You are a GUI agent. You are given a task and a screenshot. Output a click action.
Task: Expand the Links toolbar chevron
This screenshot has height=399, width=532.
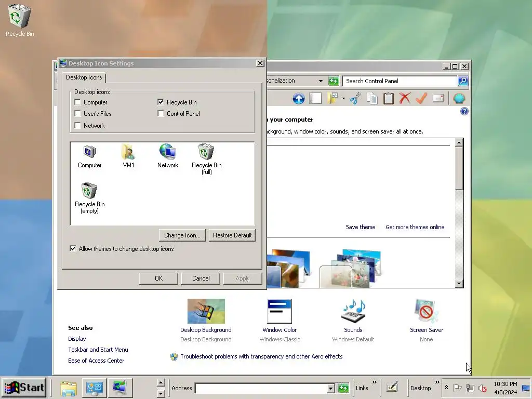(x=374, y=382)
